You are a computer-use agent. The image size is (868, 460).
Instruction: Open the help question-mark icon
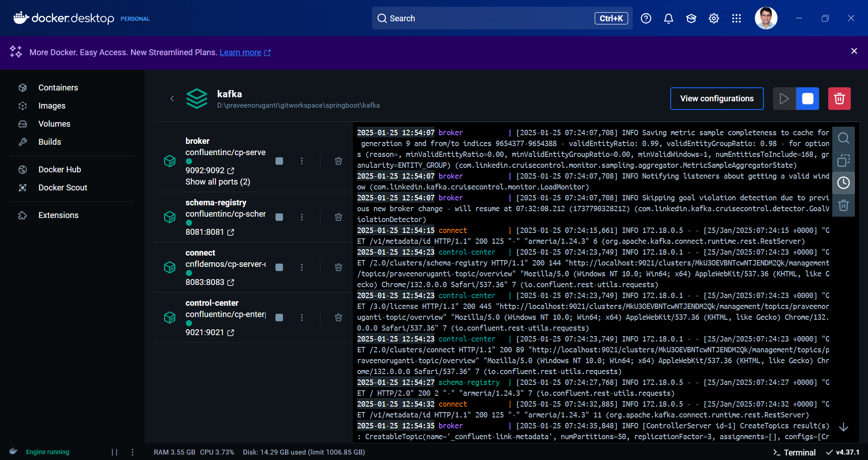tap(646, 19)
